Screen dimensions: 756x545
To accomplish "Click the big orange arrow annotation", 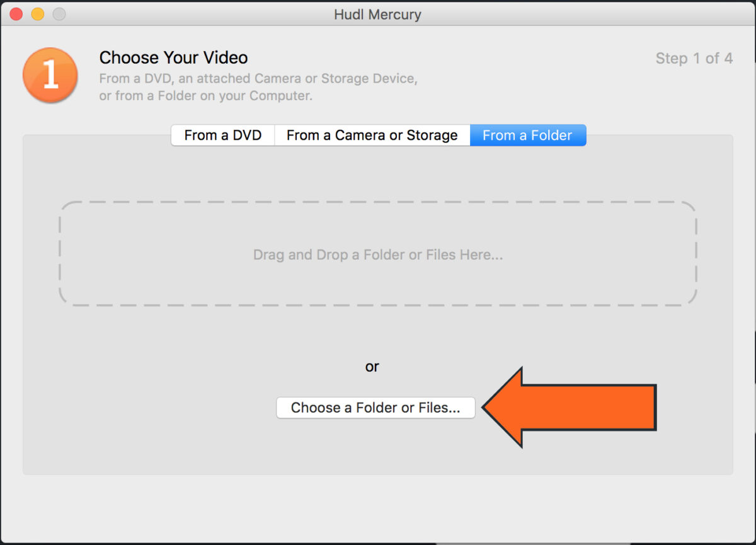I will click(x=570, y=408).
